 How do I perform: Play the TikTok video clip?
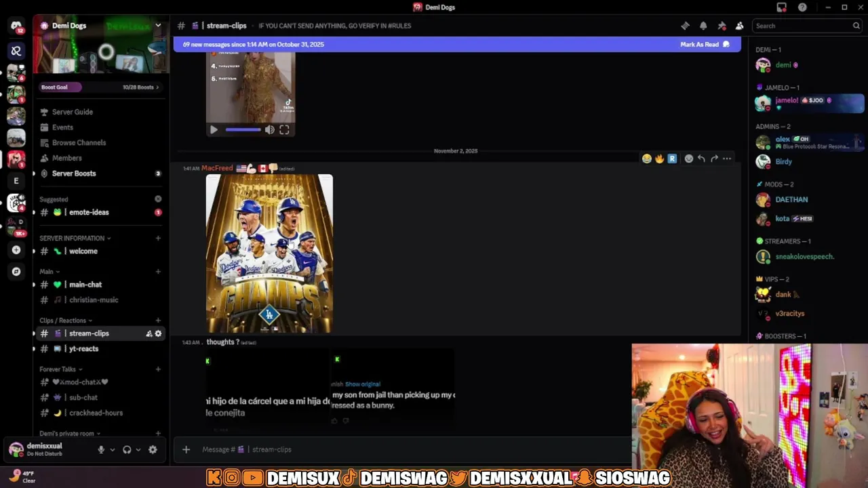pyautogui.click(x=214, y=129)
